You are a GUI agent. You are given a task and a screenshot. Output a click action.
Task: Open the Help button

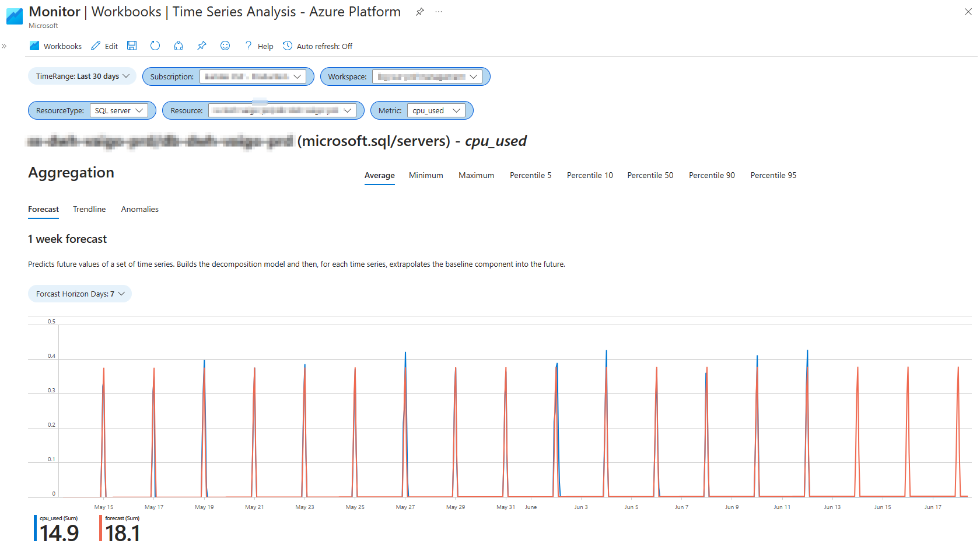click(x=258, y=46)
